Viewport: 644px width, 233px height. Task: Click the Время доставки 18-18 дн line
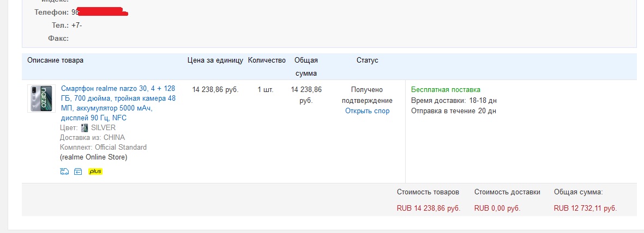pyautogui.click(x=454, y=101)
